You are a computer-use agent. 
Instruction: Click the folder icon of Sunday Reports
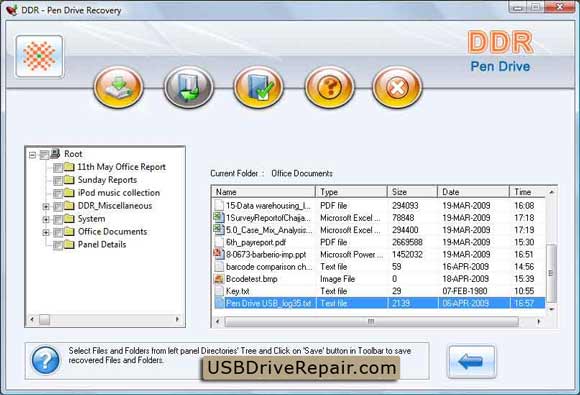69,179
